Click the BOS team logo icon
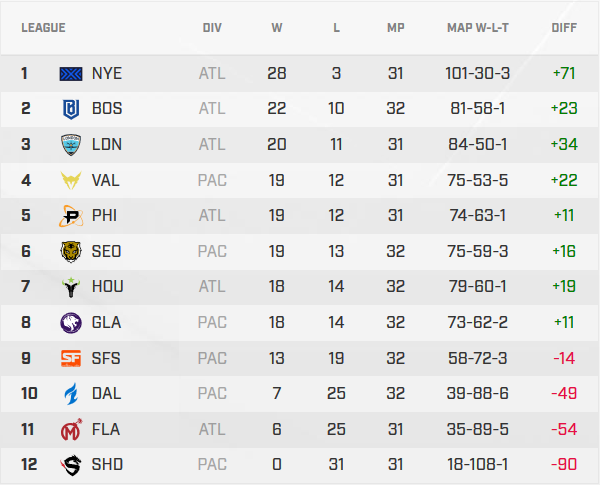This screenshot has height=485, width=600. pos(72,108)
